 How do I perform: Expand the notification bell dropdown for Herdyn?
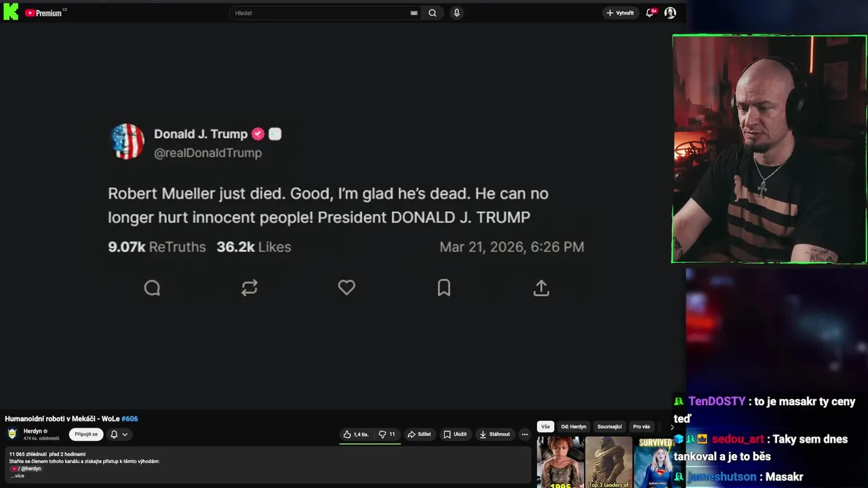(x=119, y=434)
